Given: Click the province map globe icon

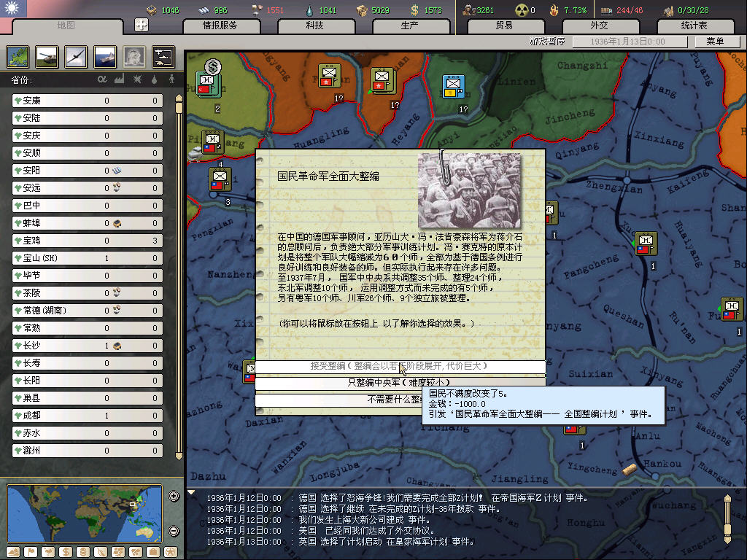Looking at the screenshot, I should (x=18, y=56).
